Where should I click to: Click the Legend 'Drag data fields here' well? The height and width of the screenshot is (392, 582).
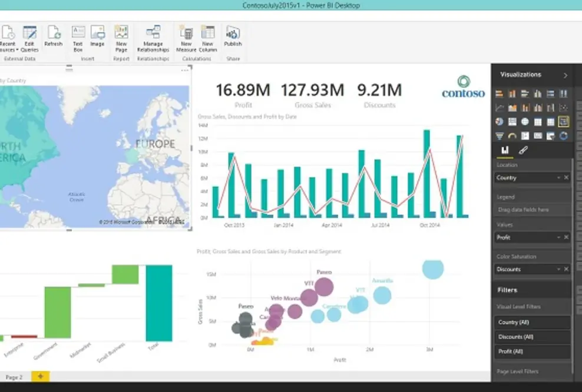pos(533,210)
